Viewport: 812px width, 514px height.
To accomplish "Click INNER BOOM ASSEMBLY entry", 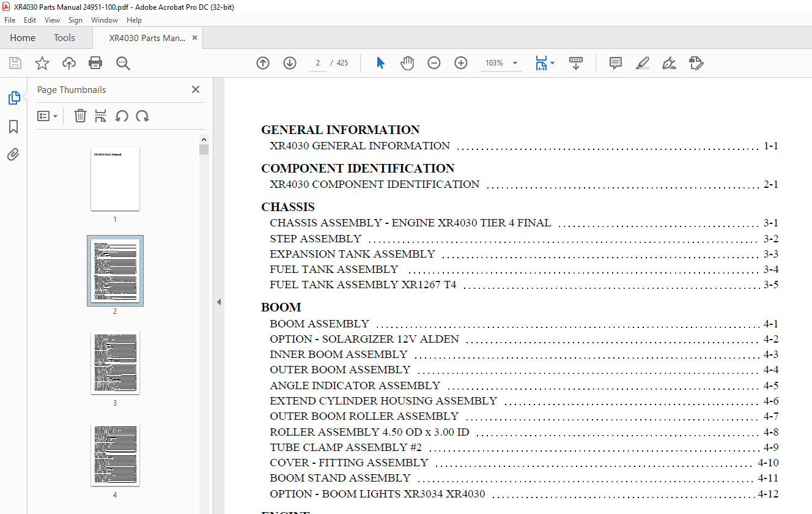I will [x=338, y=354].
